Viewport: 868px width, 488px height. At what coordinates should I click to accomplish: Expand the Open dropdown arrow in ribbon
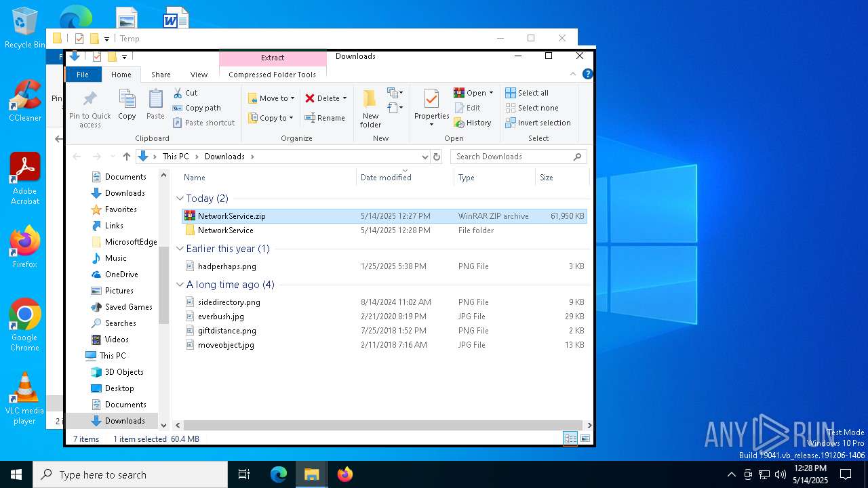pyautogui.click(x=491, y=93)
